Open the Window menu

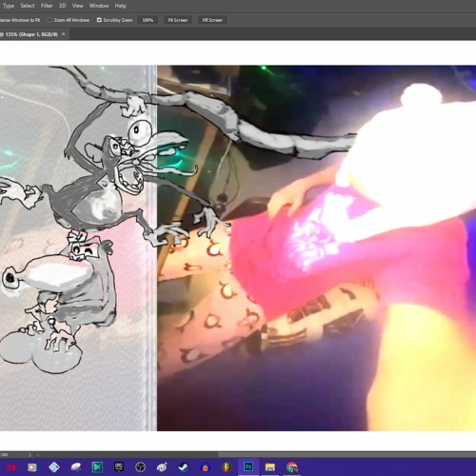click(99, 6)
